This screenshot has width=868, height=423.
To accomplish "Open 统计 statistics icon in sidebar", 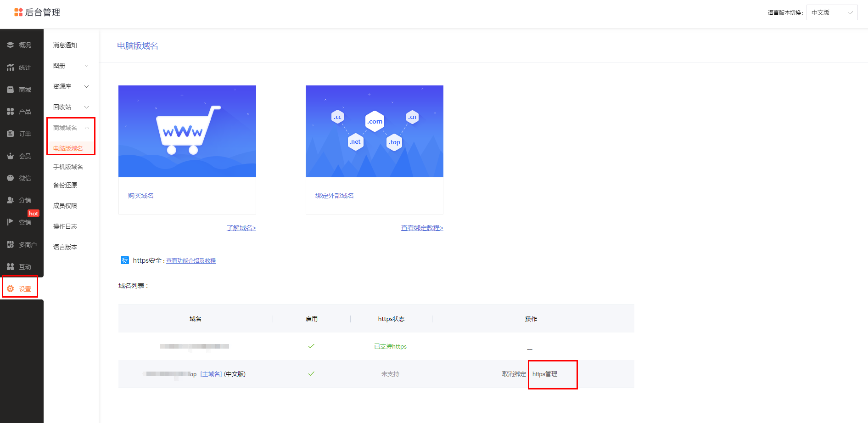I will click(x=10, y=68).
